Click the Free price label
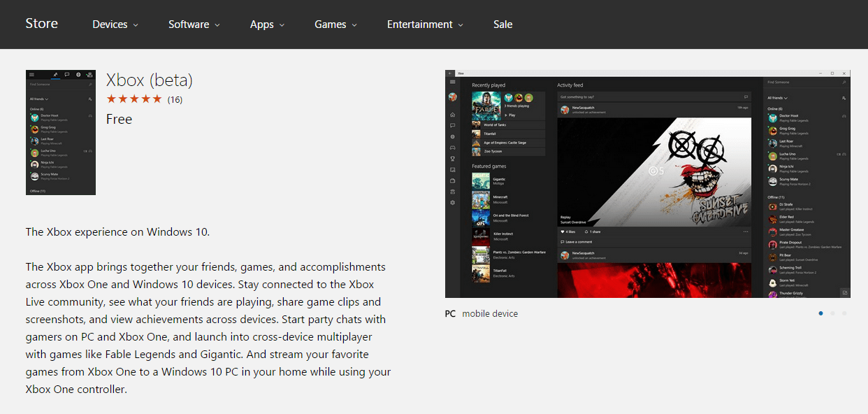868x414 pixels. [120, 119]
